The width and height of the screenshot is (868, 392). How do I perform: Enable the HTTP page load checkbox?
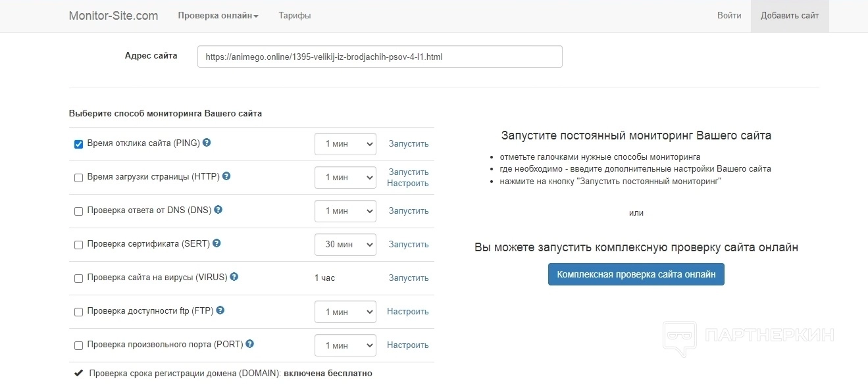(78, 178)
